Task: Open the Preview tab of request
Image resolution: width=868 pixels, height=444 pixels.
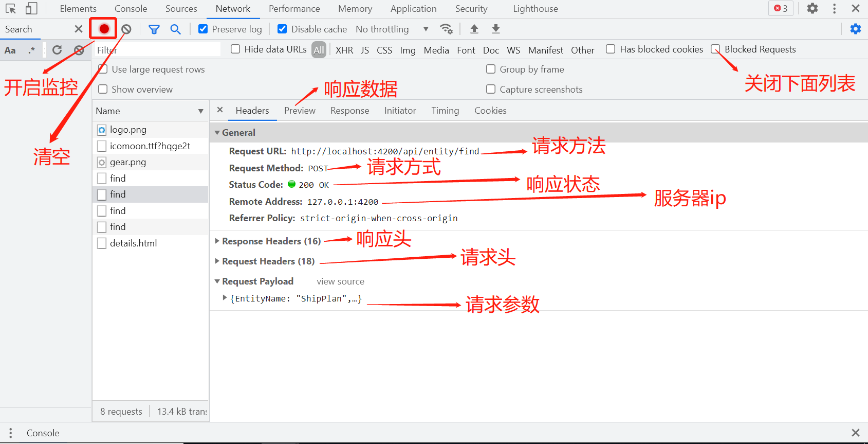Action: [x=300, y=111]
